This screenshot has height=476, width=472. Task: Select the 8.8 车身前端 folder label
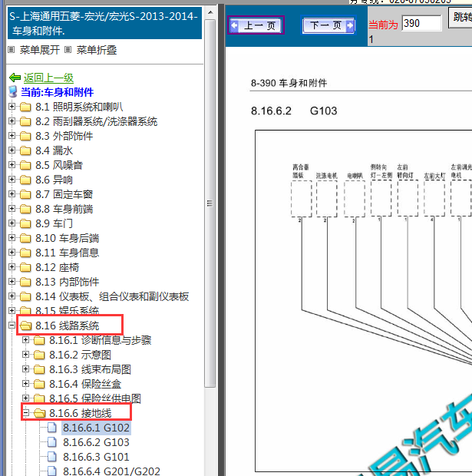64,209
